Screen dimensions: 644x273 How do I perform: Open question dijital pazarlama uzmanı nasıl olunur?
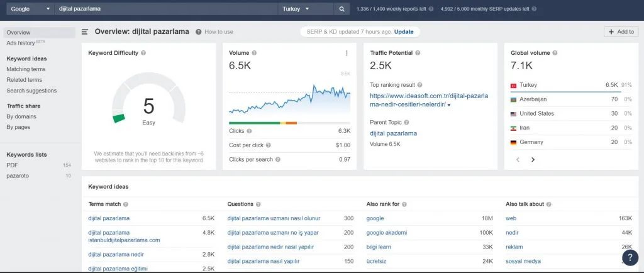274,218
